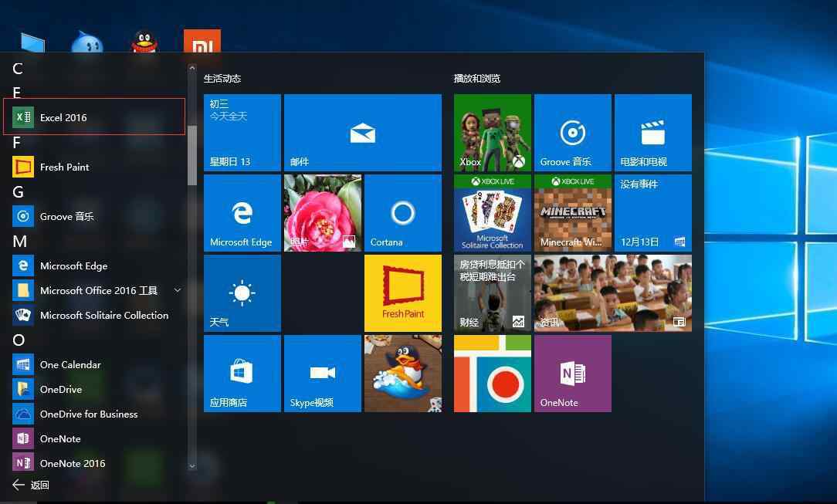Image resolution: width=837 pixels, height=504 pixels.
Task: Open Microsoft Solitaire Collection in app list
Action: tap(94, 315)
